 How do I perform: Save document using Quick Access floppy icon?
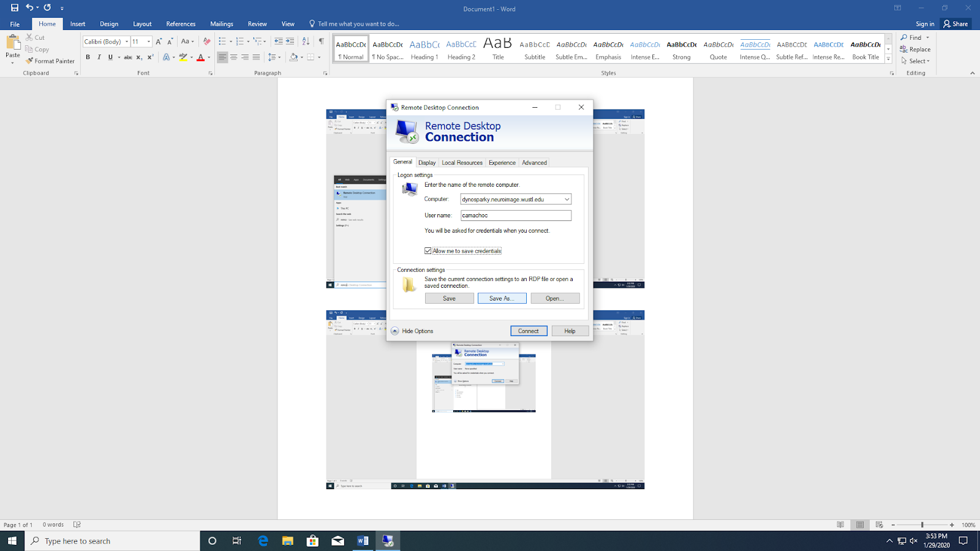[x=15, y=8]
